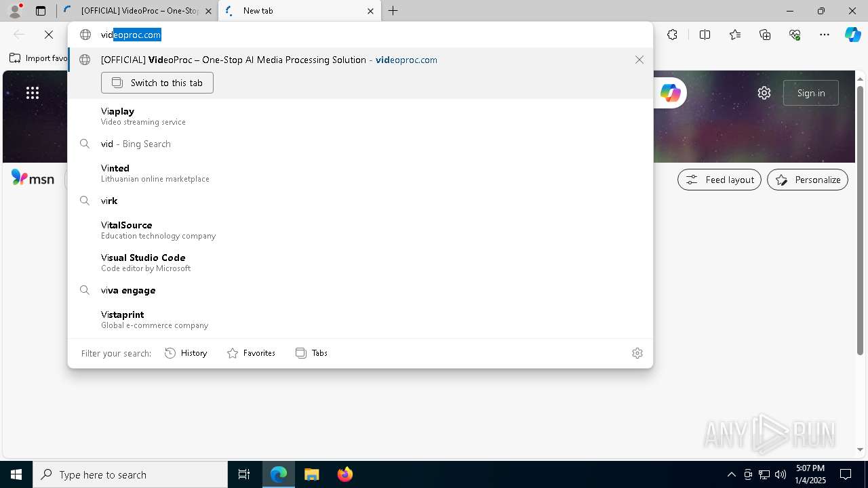Viewport: 868px width, 488px height.
Task: Open the volume speaker tray icon
Action: pos(781,474)
